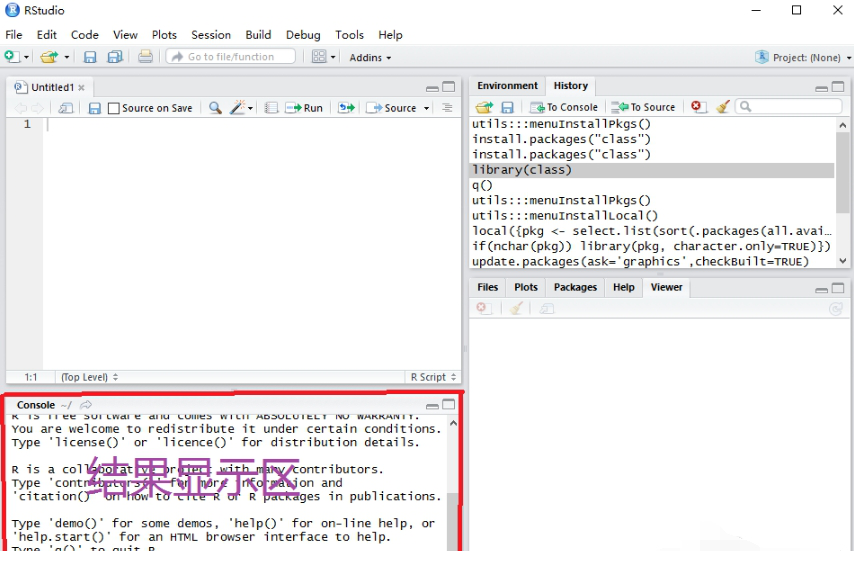Toggle the Source on Save checkbox
Image resolution: width=854 pixels, height=573 pixels.
tap(113, 108)
